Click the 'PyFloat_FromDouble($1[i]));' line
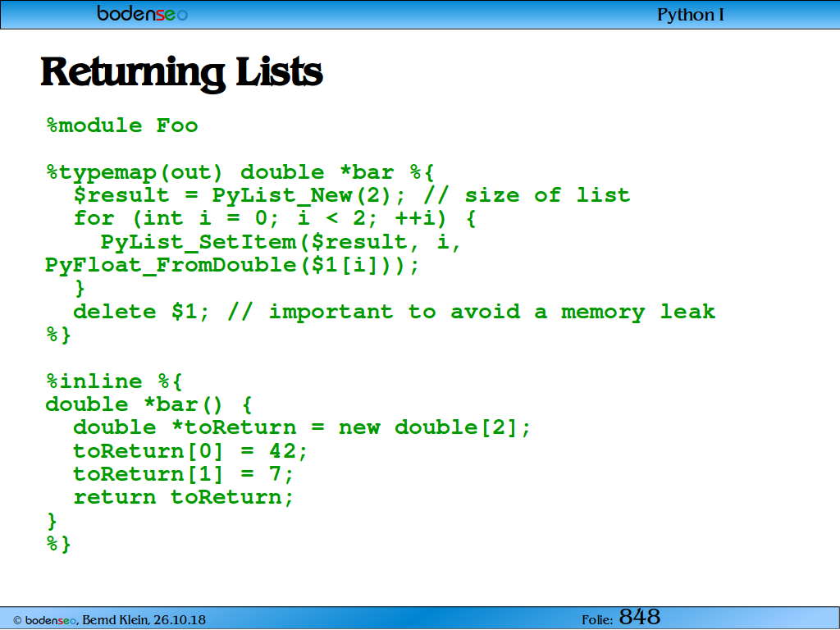The image size is (840, 630). coord(231,265)
